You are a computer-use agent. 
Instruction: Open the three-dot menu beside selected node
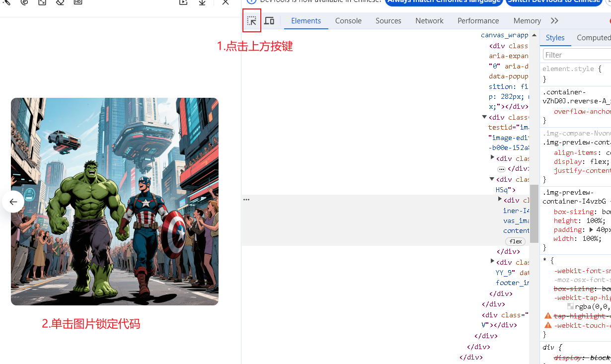pyautogui.click(x=246, y=200)
